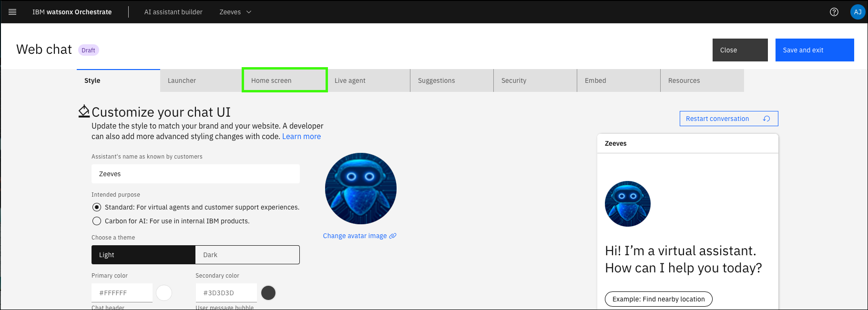The image size is (868, 310).
Task: Open the hamburger navigation menu
Action: (12, 12)
